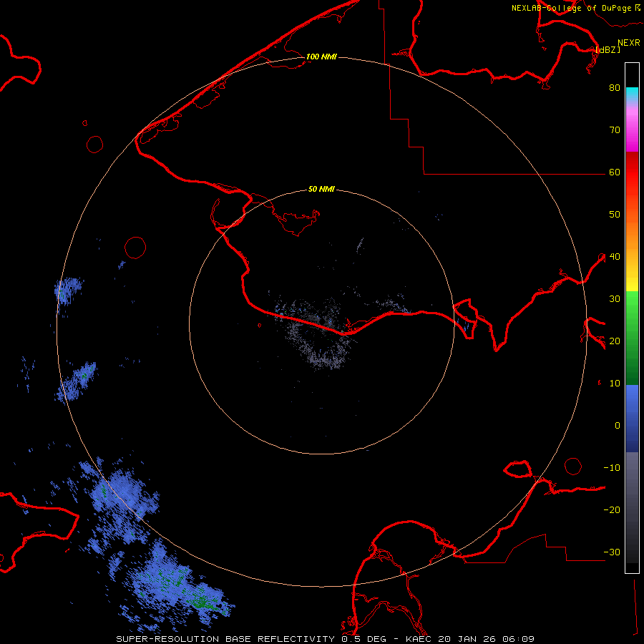Image resolution: width=644 pixels, height=644 pixels.
Task: Click the 60 dBZ scale value
Action: (615, 172)
